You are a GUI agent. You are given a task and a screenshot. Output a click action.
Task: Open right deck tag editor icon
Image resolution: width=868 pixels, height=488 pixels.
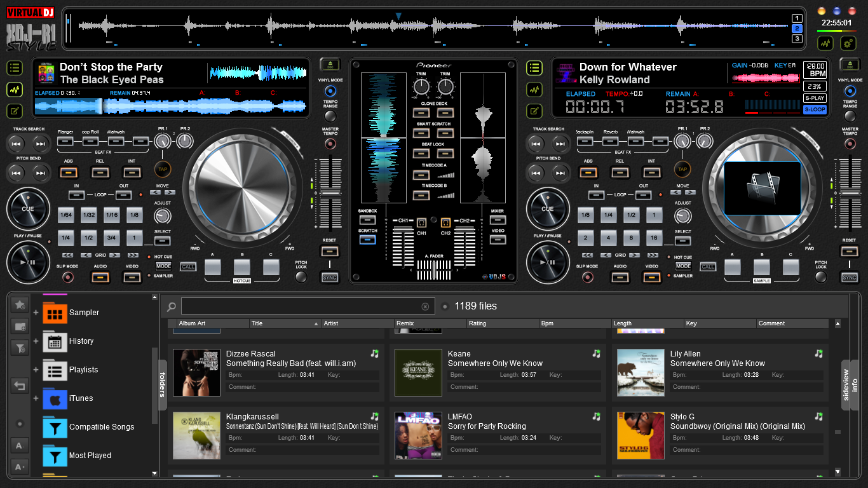534,111
